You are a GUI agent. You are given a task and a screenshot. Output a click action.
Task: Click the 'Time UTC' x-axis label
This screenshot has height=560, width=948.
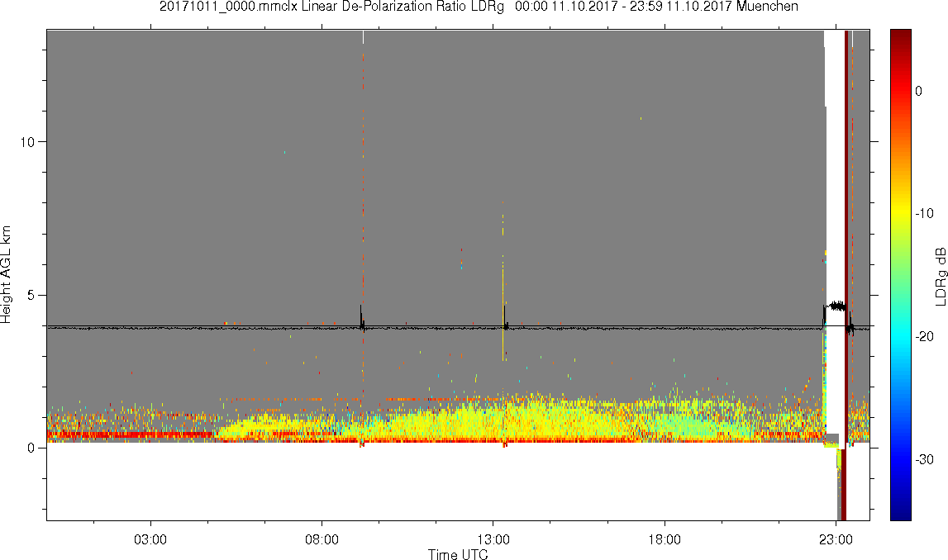pos(458,554)
